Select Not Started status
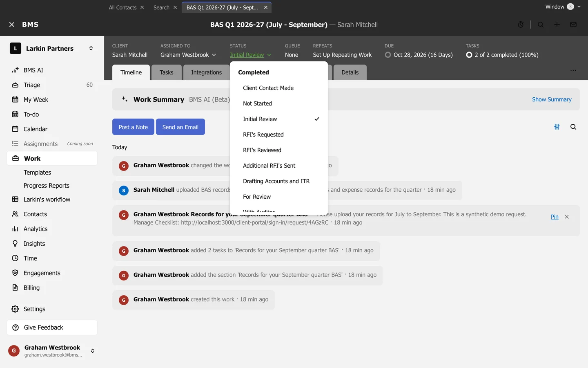588x368 pixels. [279, 103]
